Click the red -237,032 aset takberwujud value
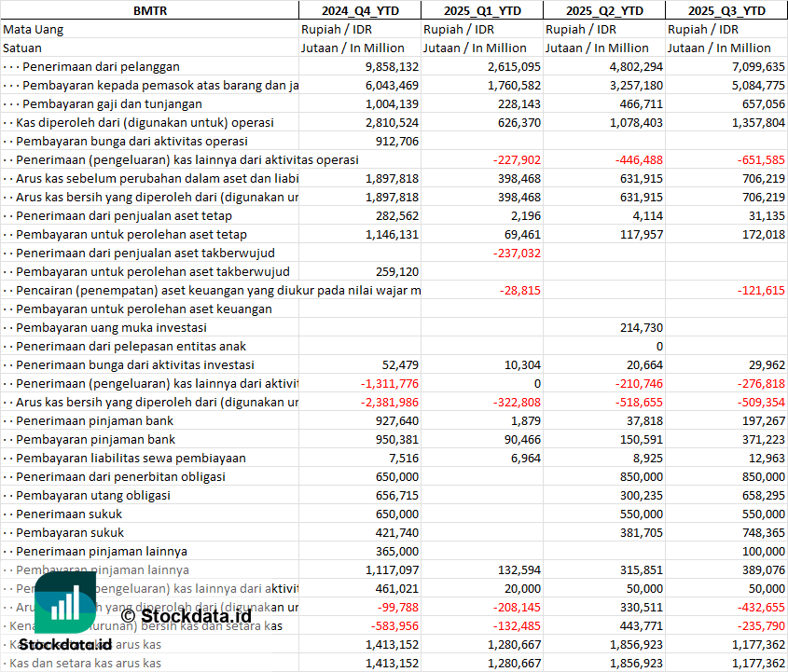This screenshot has height=672, width=788. tap(515, 253)
